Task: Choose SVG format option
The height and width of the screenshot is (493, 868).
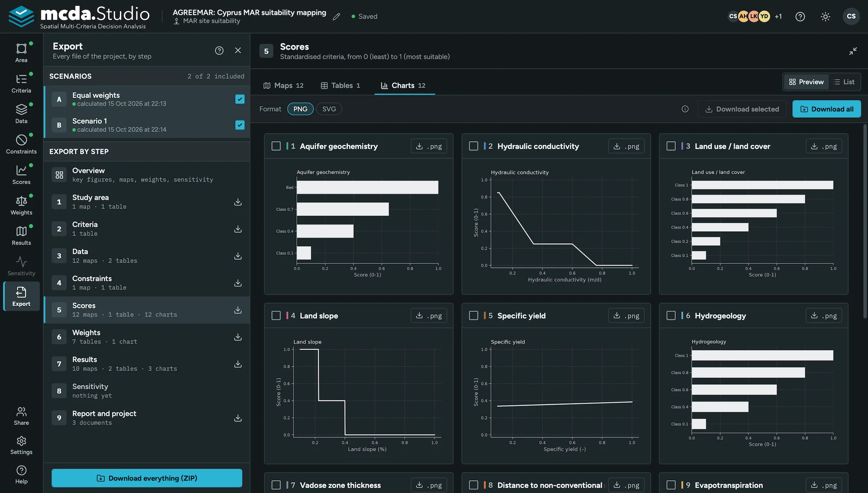Action: coord(329,109)
